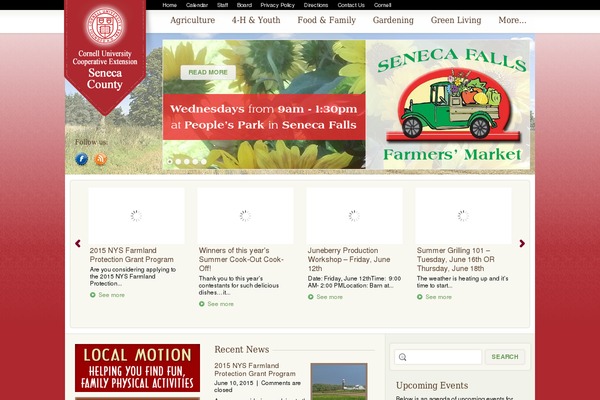Viewport: 600px width, 400px height.
Task: Click See more under Summer Cook-Out winners
Action: tap(220, 304)
